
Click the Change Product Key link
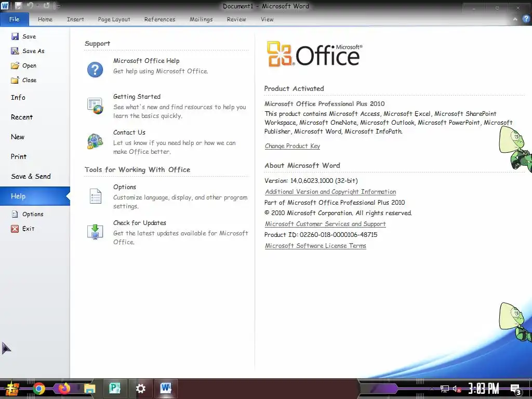pos(292,146)
